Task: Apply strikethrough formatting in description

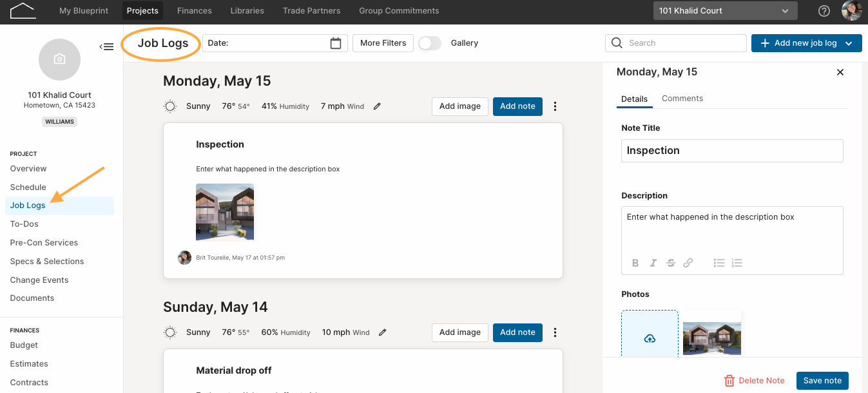Action: click(671, 263)
